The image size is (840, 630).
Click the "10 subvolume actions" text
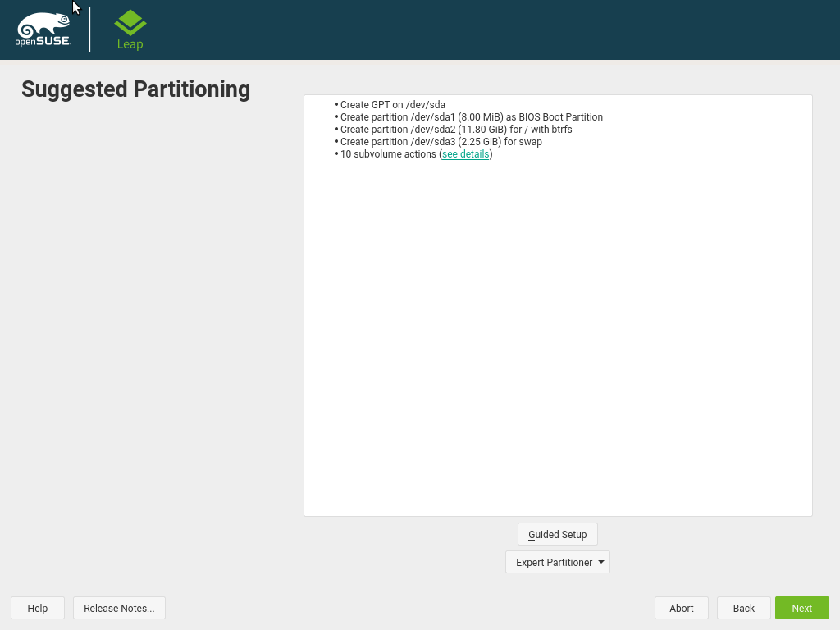[x=388, y=154]
